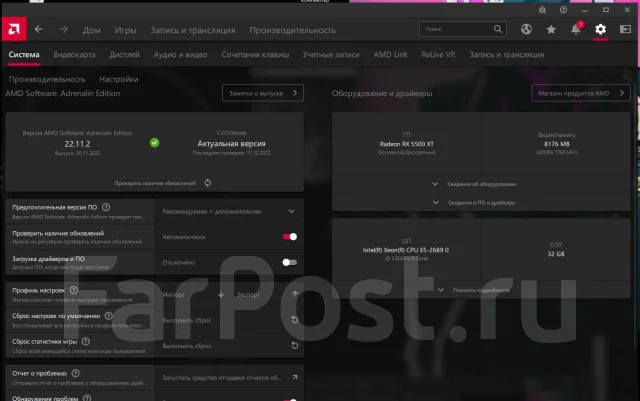
Task: Click the Импорт down arrow icon
Action: [x=221, y=294]
